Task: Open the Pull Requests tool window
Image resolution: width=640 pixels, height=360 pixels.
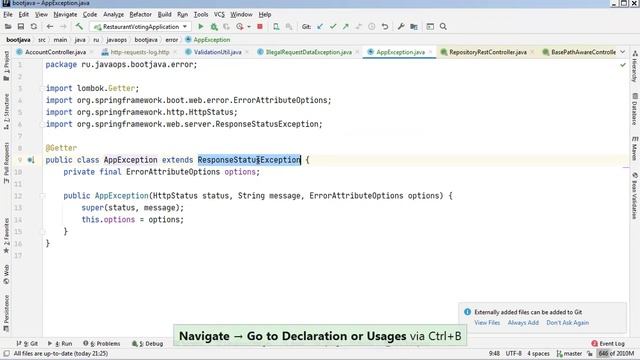Action: point(6,162)
